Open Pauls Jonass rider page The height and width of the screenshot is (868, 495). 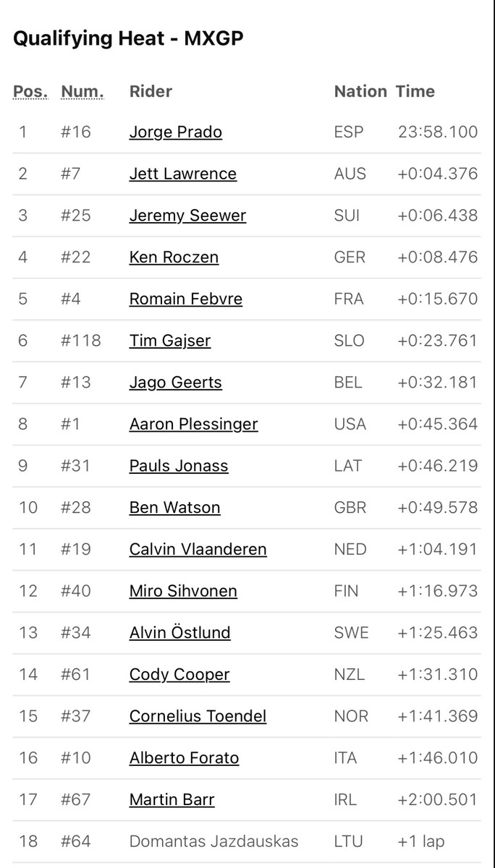[178, 466]
